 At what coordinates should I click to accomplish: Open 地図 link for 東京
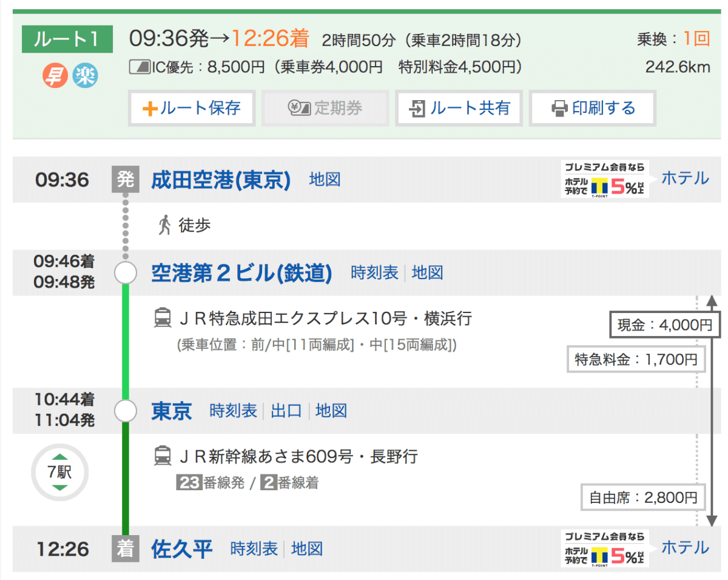pos(331,411)
